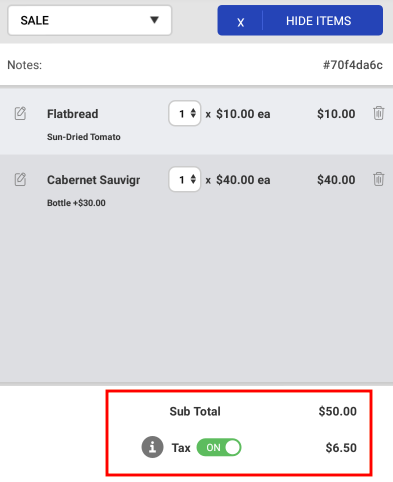Select the order ID #70f4da6c
Screen dimensions: 393x482
point(353,65)
